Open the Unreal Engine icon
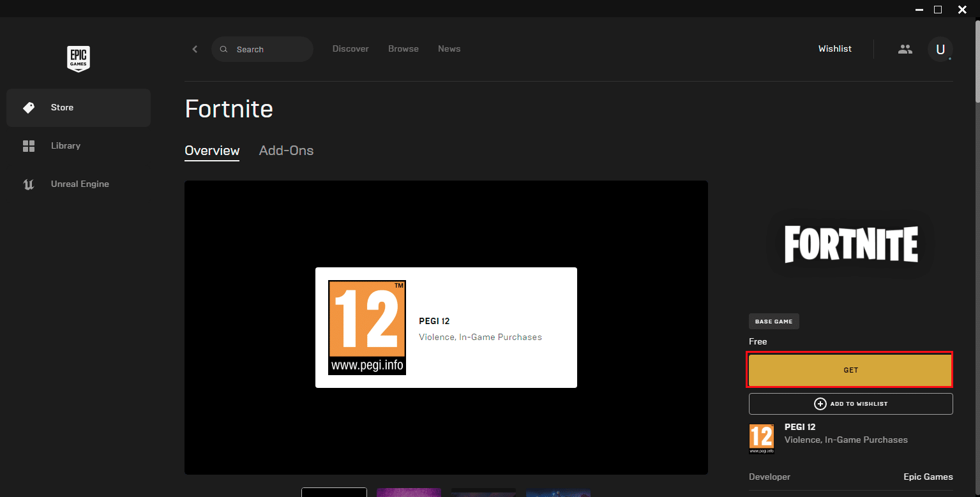 (29, 184)
